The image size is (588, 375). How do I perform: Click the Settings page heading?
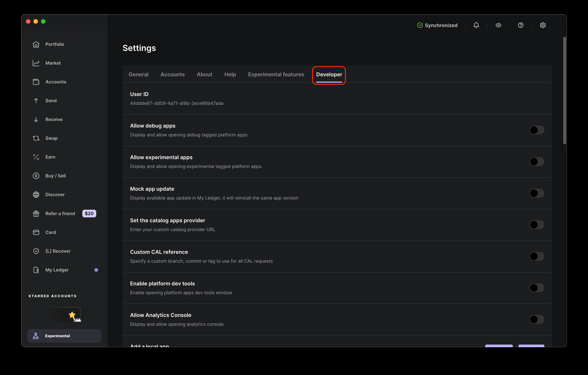click(x=139, y=48)
